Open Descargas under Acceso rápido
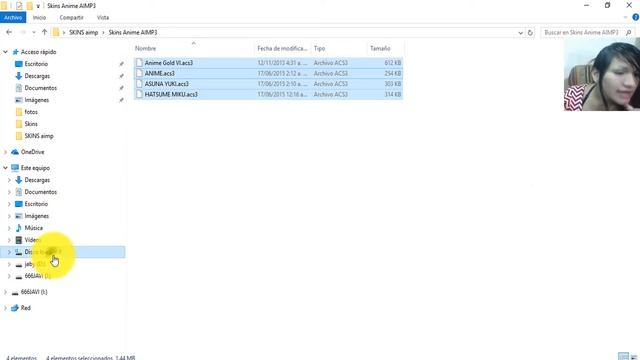640x360 pixels. click(x=37, y=76)
